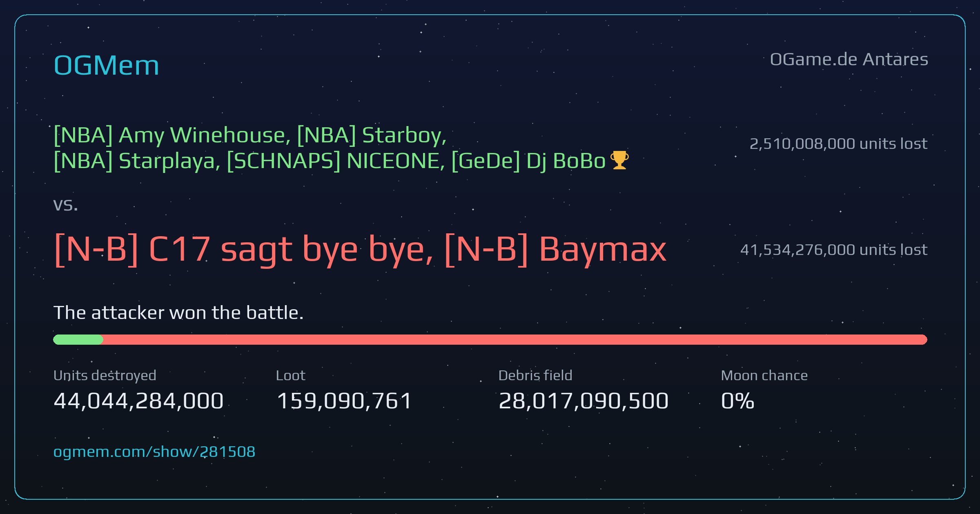Click the 'vs.' separator text
The image size is (980, 514).
coord(65,204)
